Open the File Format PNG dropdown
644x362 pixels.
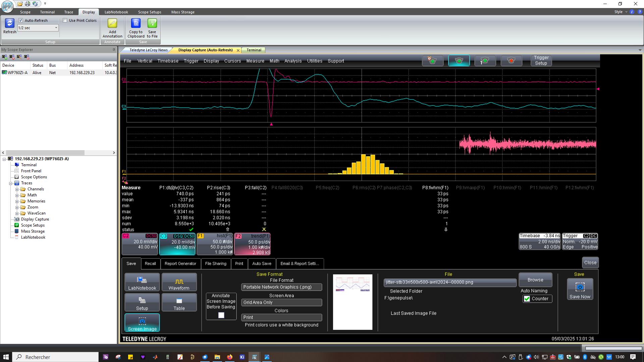click(x=281, y=287)
